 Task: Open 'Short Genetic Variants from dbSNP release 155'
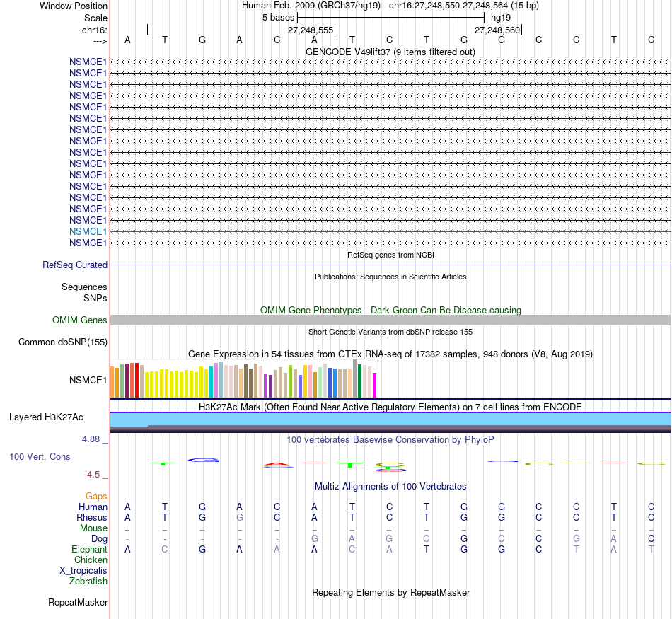[x=390, y=332]
